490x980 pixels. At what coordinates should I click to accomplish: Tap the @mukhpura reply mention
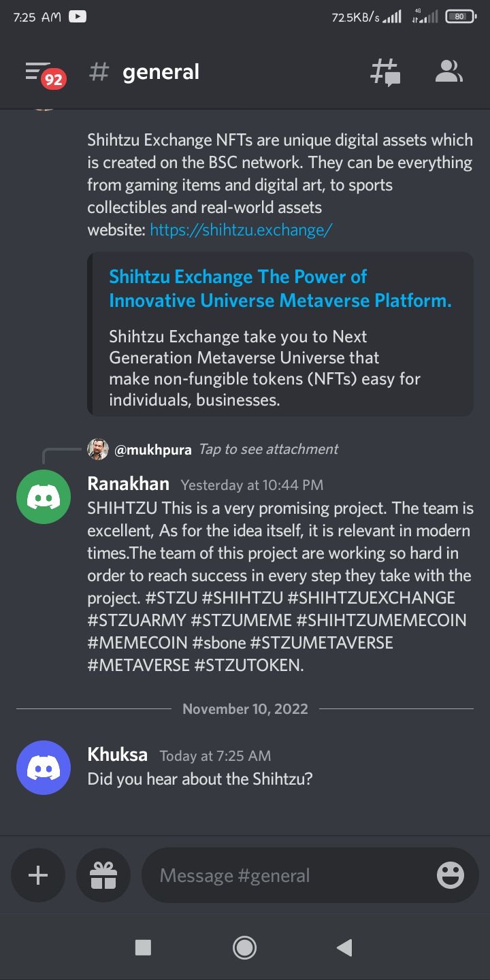point(153,450)
